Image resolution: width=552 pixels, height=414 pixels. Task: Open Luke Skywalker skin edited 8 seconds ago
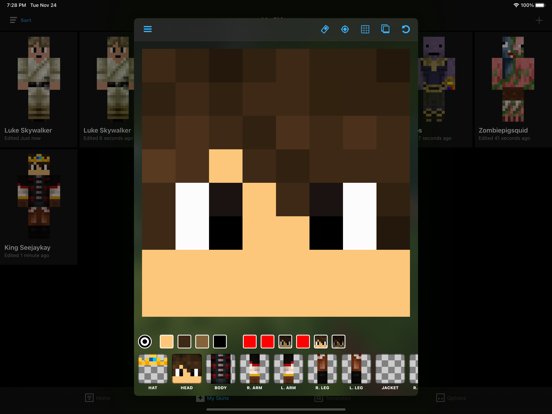(107, 89)
